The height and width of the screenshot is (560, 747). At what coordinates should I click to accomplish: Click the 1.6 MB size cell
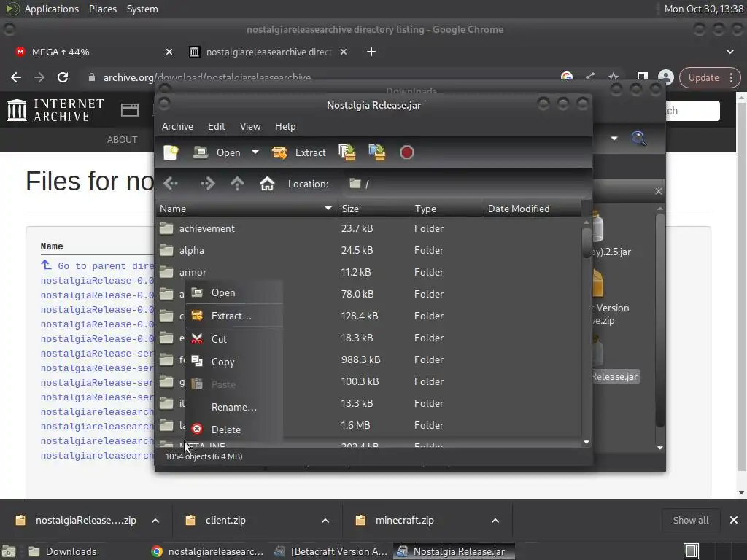(x=355, y=425)
